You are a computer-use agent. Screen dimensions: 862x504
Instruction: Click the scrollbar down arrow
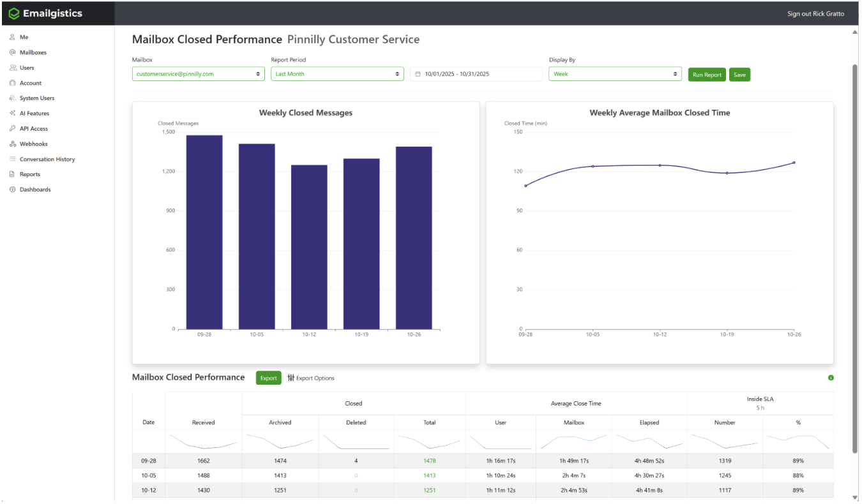pos(855,498)
